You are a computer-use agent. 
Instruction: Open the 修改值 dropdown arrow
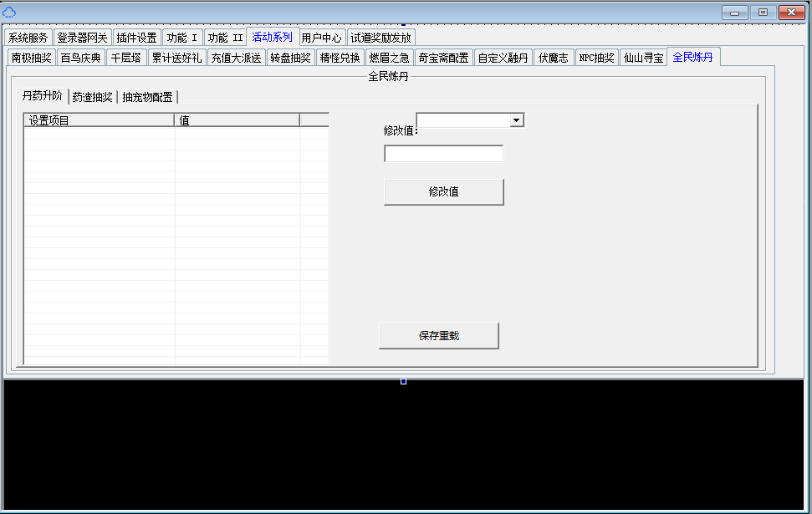click(517, 120)
